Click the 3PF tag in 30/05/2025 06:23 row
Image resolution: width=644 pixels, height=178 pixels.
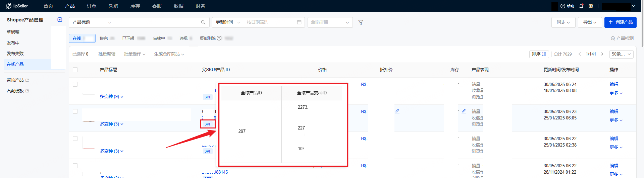click(208, 124)
